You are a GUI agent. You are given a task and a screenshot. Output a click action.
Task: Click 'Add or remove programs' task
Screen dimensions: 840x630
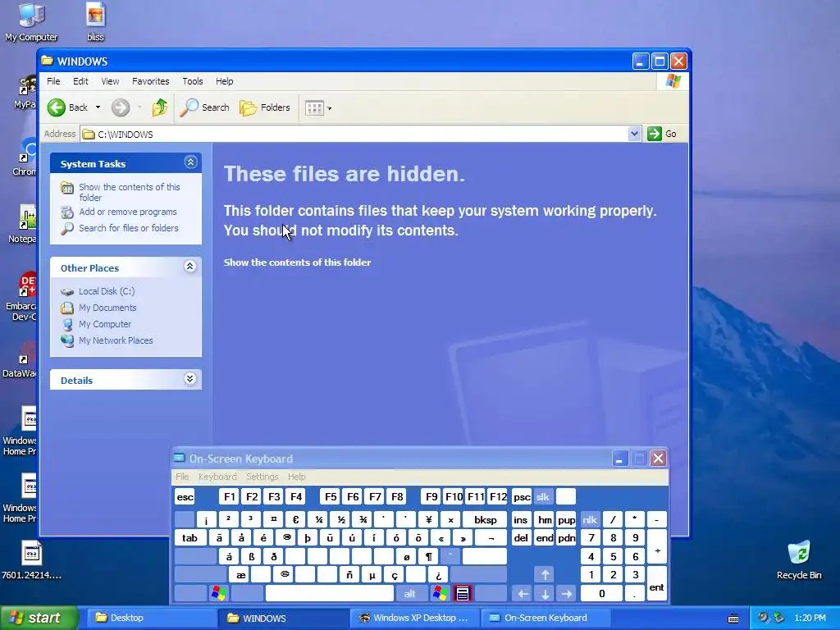pyautogui.click(x=127, y=212)
